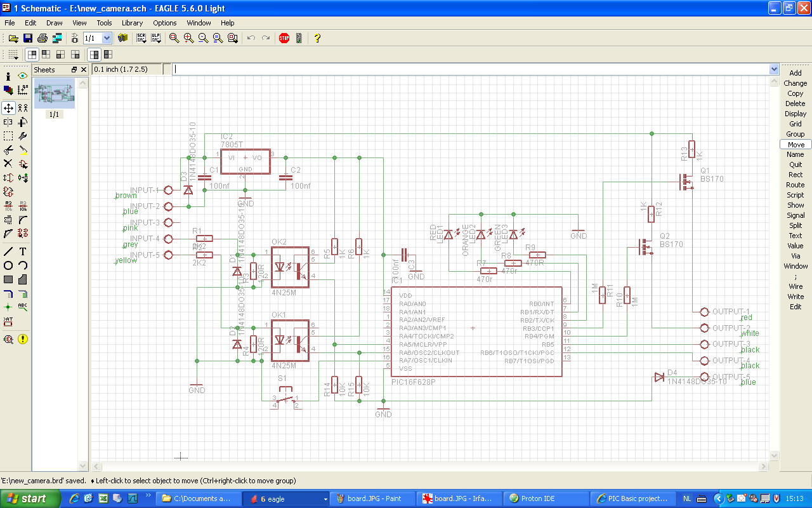Toggle the Show eye icon tool

tap(23, 76)
